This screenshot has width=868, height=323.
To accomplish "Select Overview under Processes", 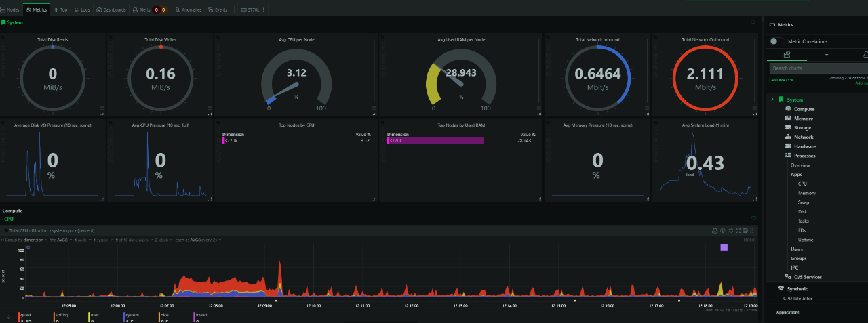I will [x=800, y=165].
